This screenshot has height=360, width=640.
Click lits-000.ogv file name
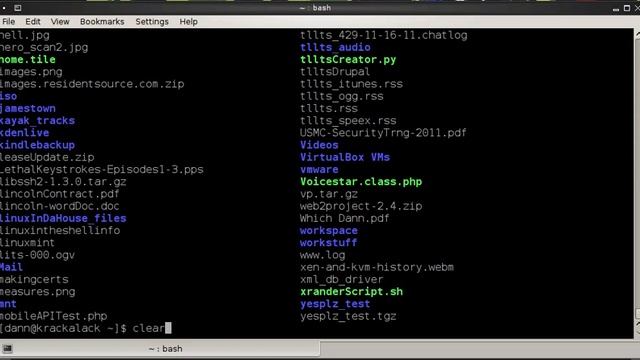[x=38, y=255]
